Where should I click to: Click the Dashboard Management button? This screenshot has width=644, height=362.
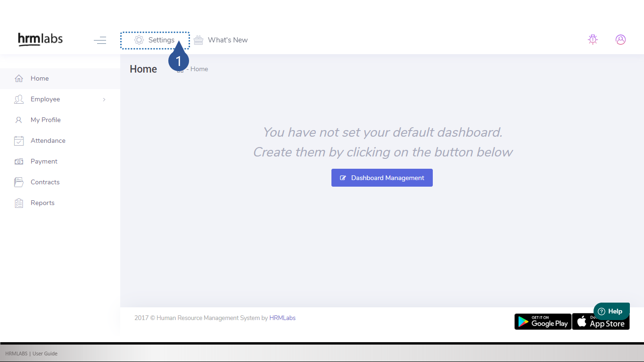click(x=382, y=178)
